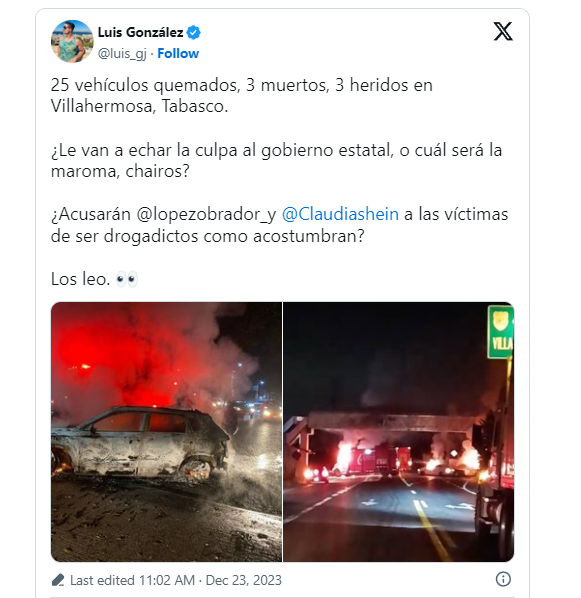Click the @lopezobrador_y mention text

point(206,214)
